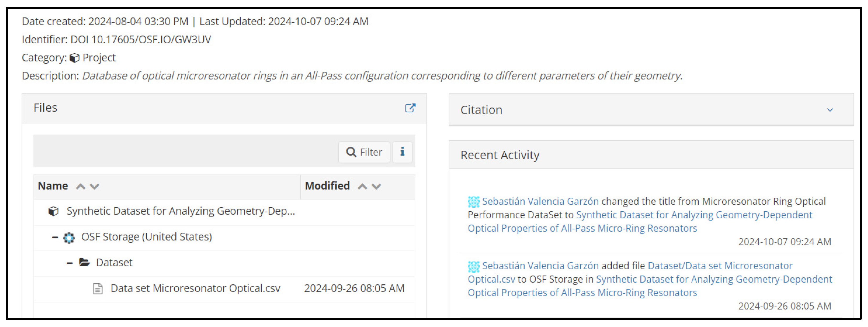Image resolution: width=868 pixels, height=327 pixels.
Task: Click the avatar icon beside added file activity
Action: point(473,266)
